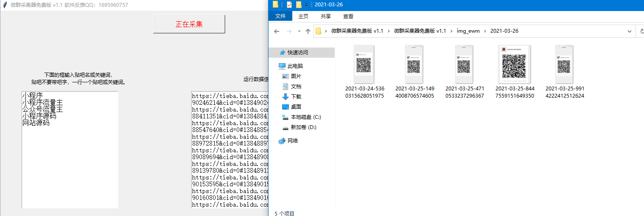Expand chevron before first 微群采集器 breadcrumb
Viewport: 644px width, 216px height.
coord(326,31)
